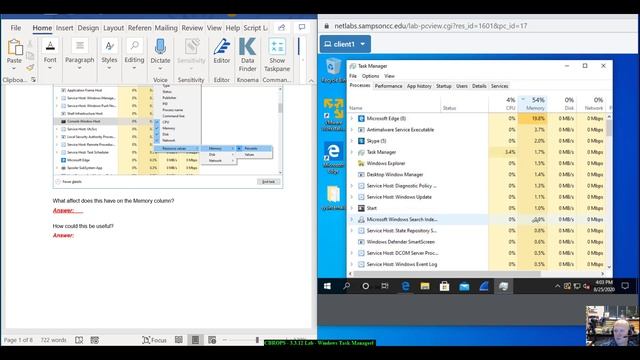Image resolution: width=640 pixels, height=360 pixels.
Task: Open the Styles gallery icon
Action: [109, 46]
